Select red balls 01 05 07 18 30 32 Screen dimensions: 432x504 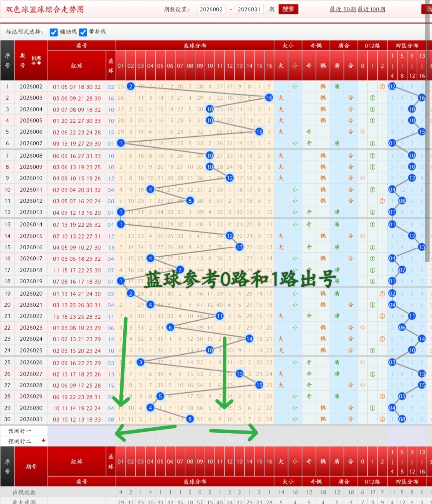pos(77,87)
